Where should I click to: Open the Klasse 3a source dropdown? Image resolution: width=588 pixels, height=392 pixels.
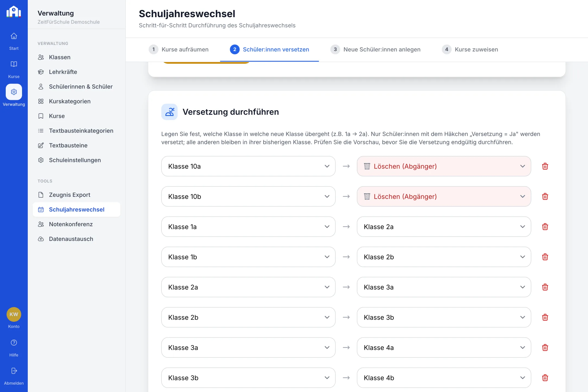(248, 348)
